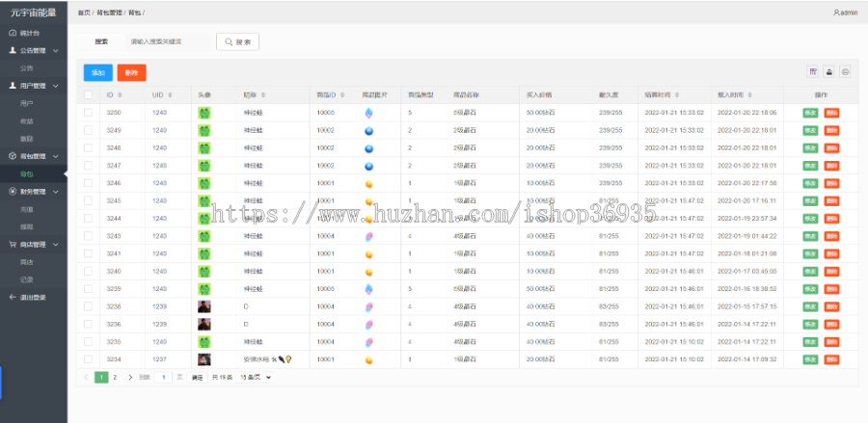Click the user avatar in row 3238
The width and height of the screenshot is (868, 423).
point(204,306)
